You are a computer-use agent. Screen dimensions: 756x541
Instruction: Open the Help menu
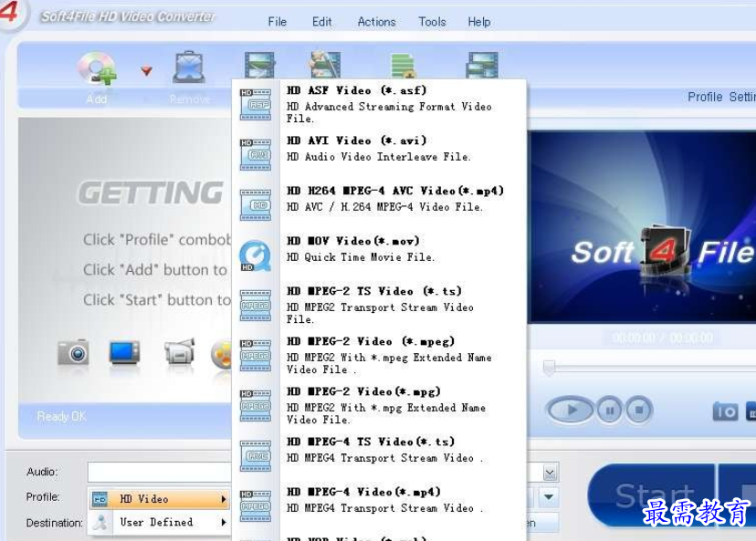point(478,22)
